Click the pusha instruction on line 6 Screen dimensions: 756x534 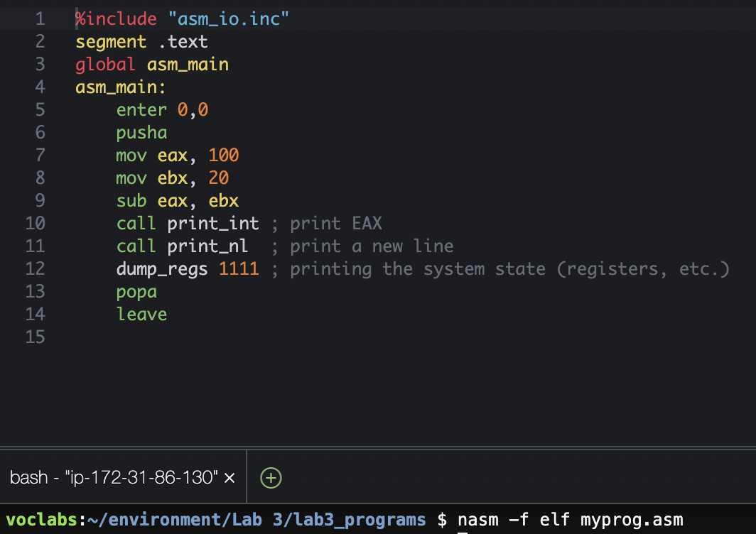coord(141,132)
